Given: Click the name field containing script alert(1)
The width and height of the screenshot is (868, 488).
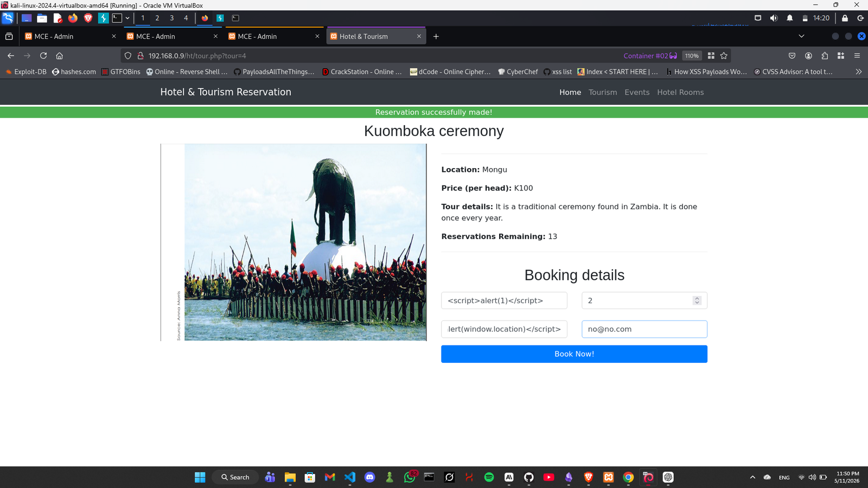Looking at the screenshot, I should pos(504,300).
